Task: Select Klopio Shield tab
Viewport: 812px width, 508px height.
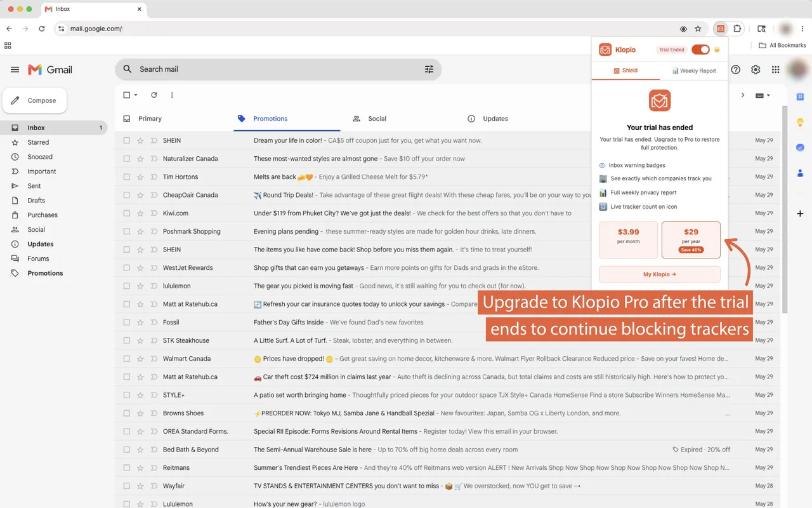Action: (x=625, y=70)
